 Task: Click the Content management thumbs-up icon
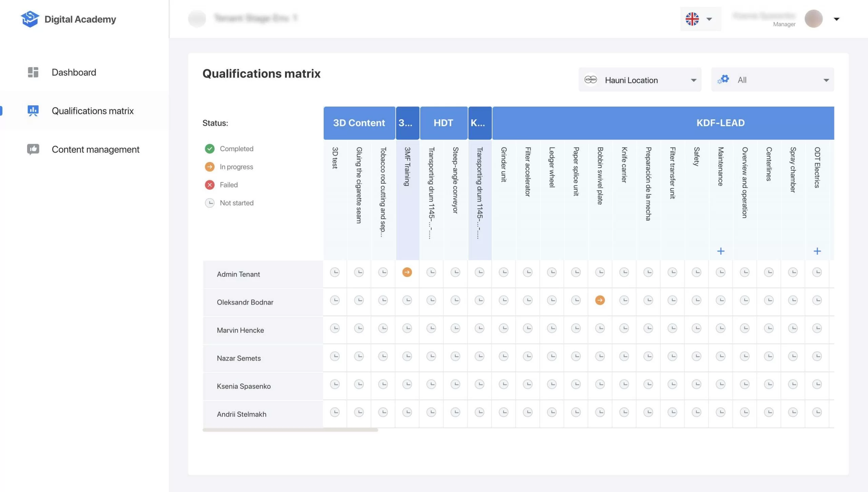coord(33,149)
